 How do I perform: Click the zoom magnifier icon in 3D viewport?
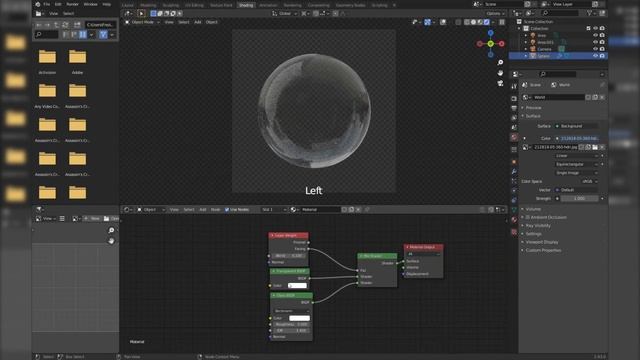500,62
